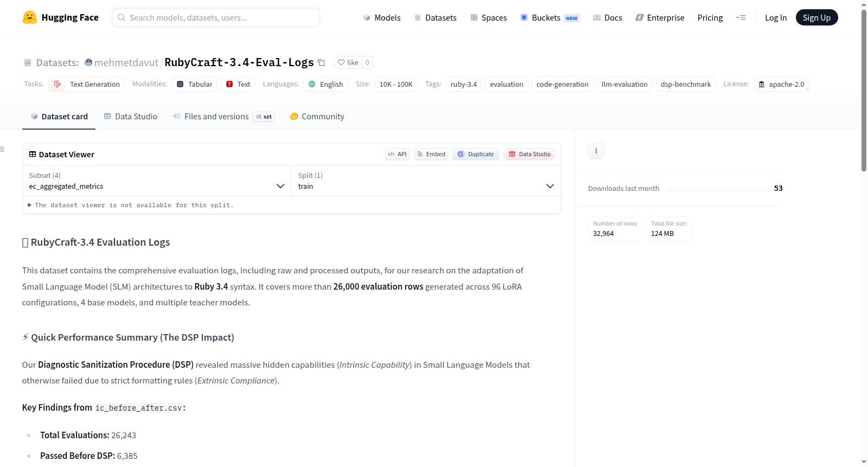This screenshot has width=868, height=467.
Task: Switch to the Dataset card tab
Action: tap(59, 117)
